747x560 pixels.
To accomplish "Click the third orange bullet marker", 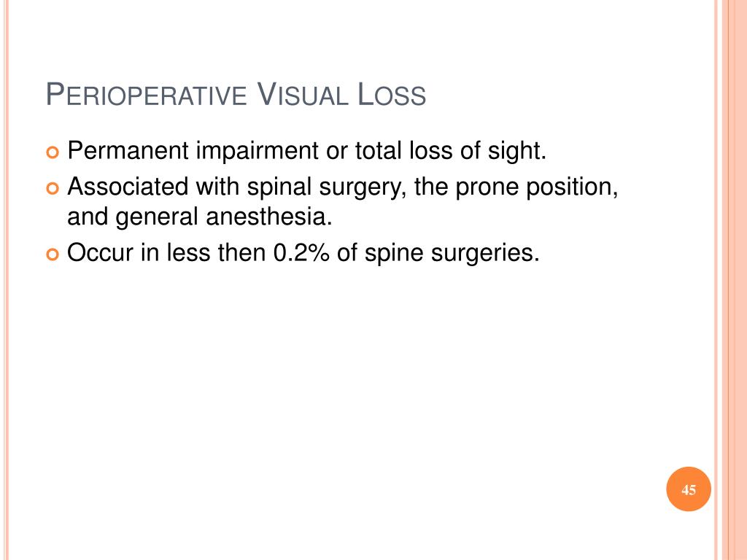I will [53, 254].
